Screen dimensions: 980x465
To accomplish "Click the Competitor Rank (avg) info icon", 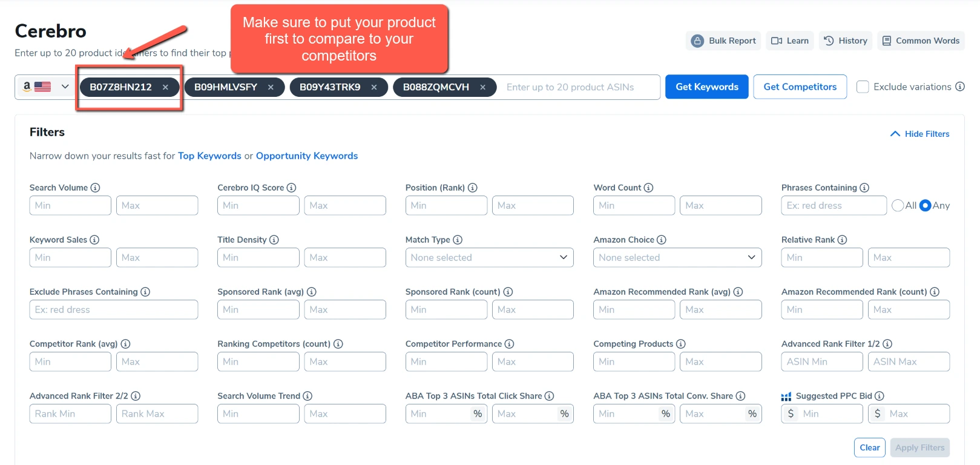I will click(125, 344).
